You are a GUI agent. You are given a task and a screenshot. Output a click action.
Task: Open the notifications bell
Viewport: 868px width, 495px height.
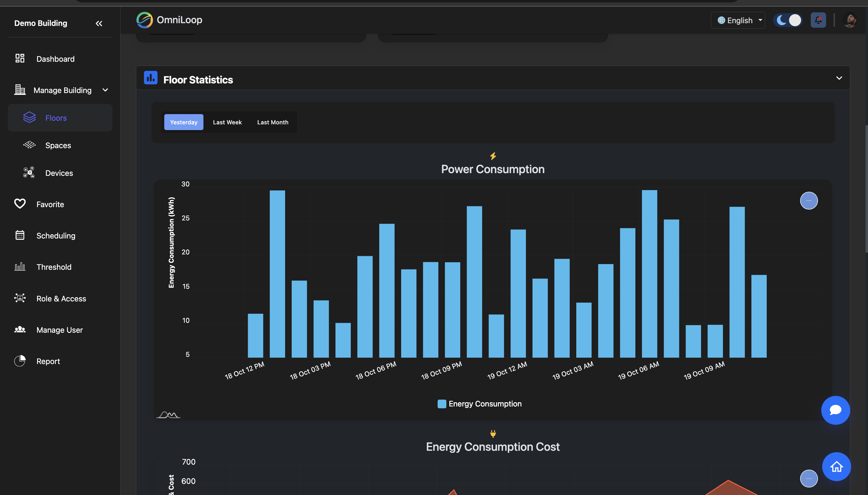[x=818, y=20]
